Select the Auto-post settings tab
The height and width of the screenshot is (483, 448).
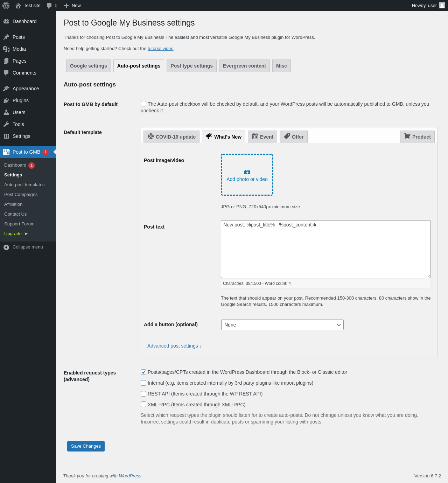click(139, 66)
